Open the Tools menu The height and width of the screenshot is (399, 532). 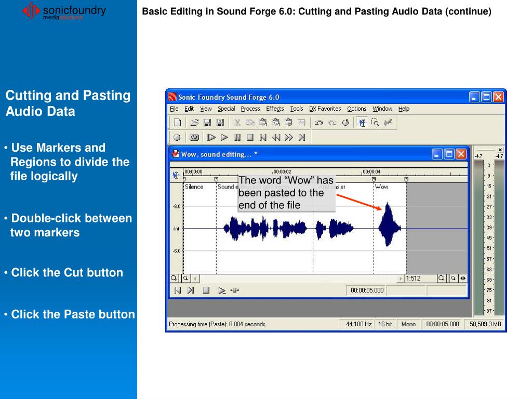[297, 109]
